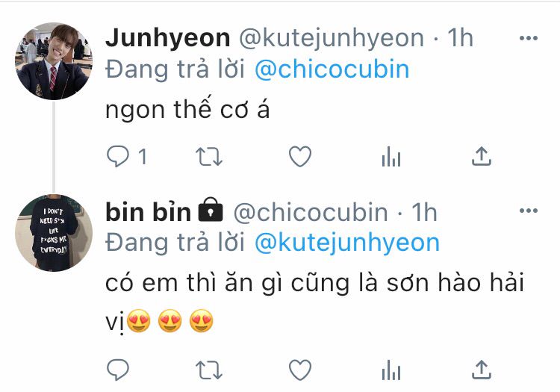Retweet bin bỉn's reply
560x392 pixels.
(x=209, y=370)
